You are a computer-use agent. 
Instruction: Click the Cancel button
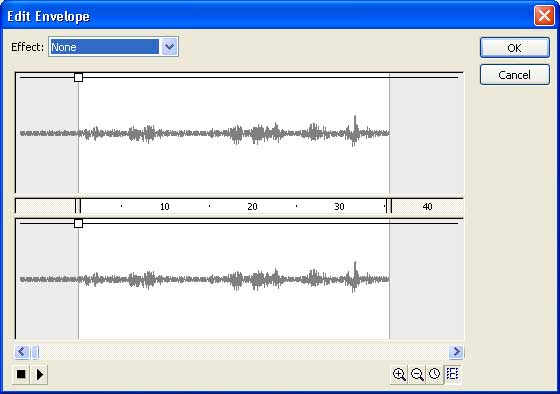pos(515,75)
